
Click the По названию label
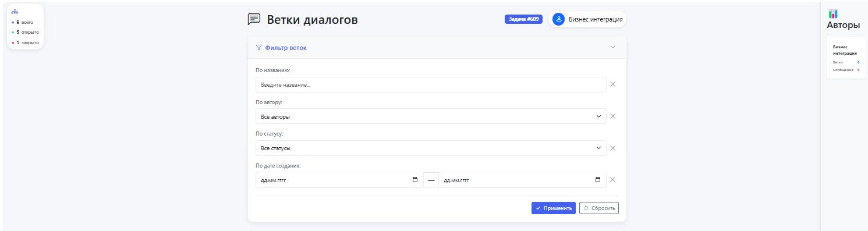(273, 70)
